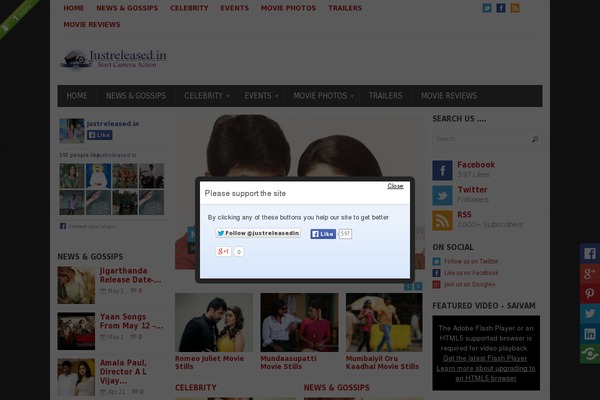Click the Justreleased.in site logo

point(114,59)
